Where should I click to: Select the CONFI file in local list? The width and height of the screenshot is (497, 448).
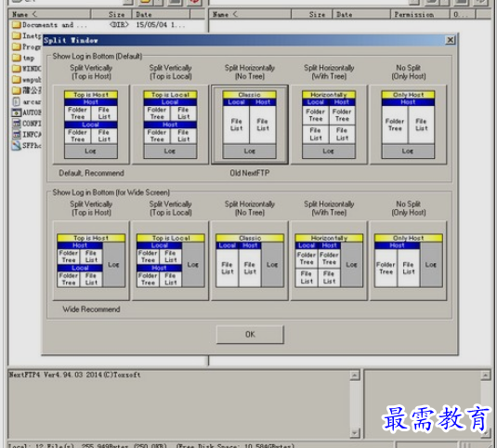(27, 124)
